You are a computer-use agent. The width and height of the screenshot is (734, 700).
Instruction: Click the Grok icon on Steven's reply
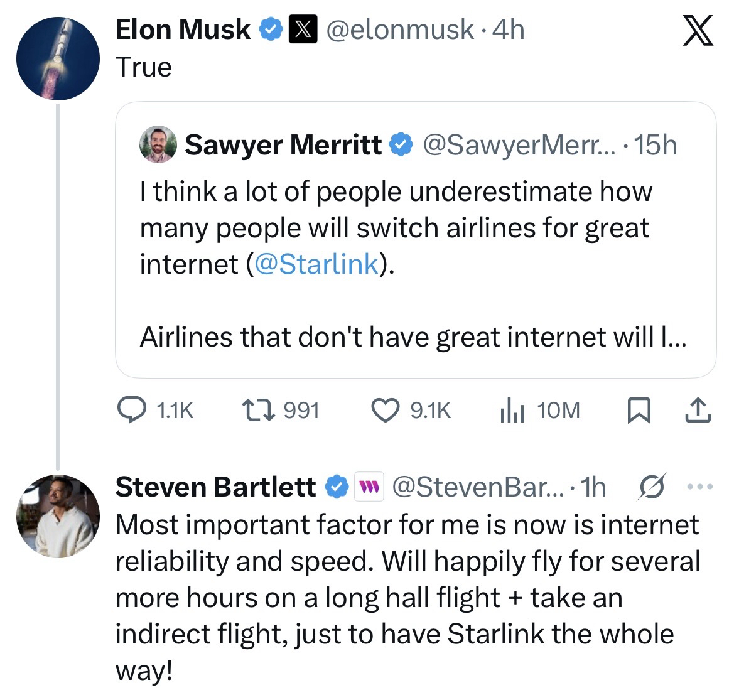[650, 488]
